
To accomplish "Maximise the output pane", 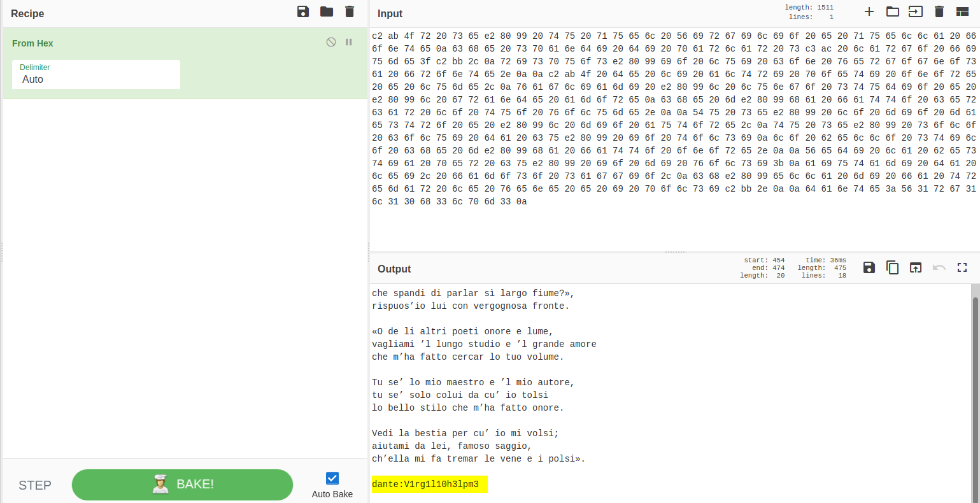I will pyautogui.click(x=962, y=267).
